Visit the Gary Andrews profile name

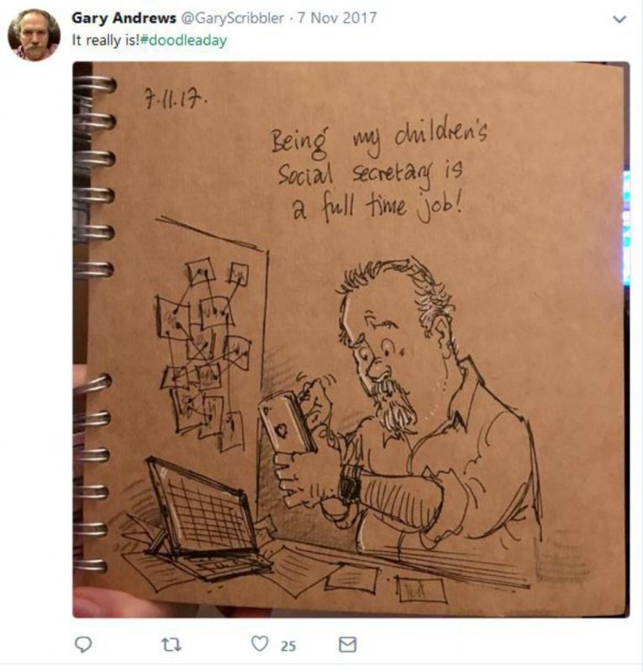point(124,18)
